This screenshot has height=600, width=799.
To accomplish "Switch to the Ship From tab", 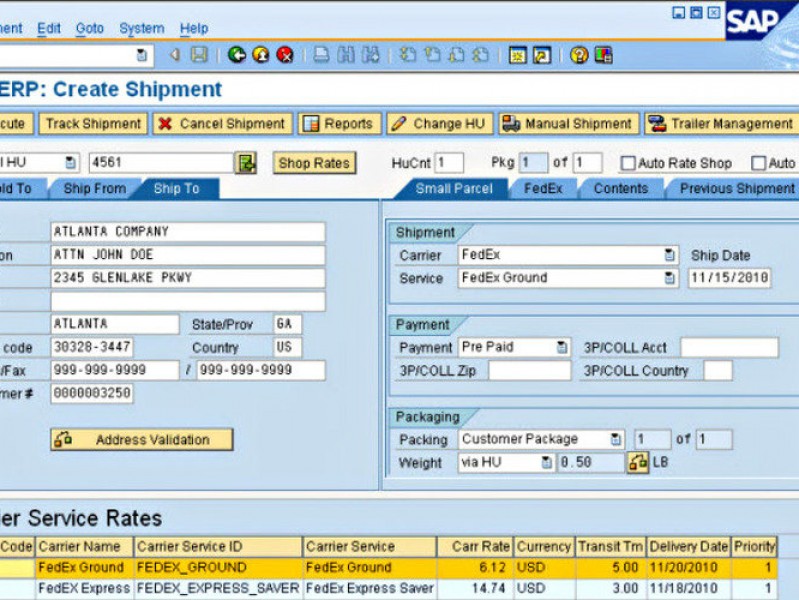I will [95, 189].
